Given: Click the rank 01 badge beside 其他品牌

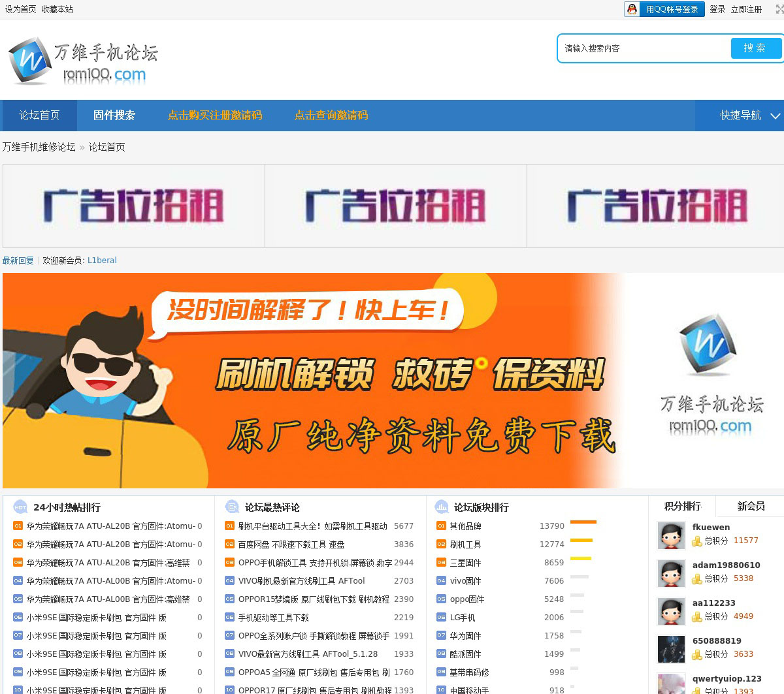Looking at the screenshot, I should coord(442,526).
